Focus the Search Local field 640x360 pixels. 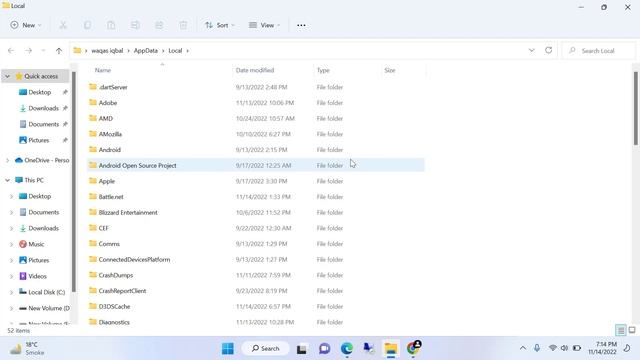click(598, 51)
